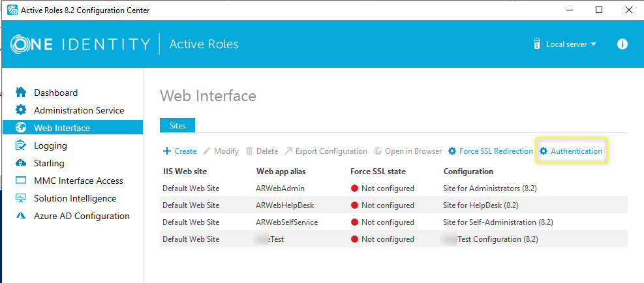
Task: Click Not configured in ARWebSelfService row
Action: [x=388, y=222]
